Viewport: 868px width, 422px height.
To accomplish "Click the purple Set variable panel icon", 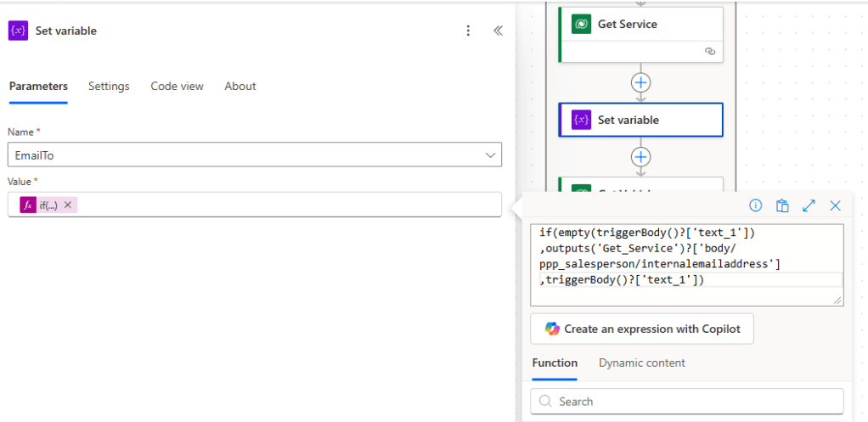I will (19, 31).
